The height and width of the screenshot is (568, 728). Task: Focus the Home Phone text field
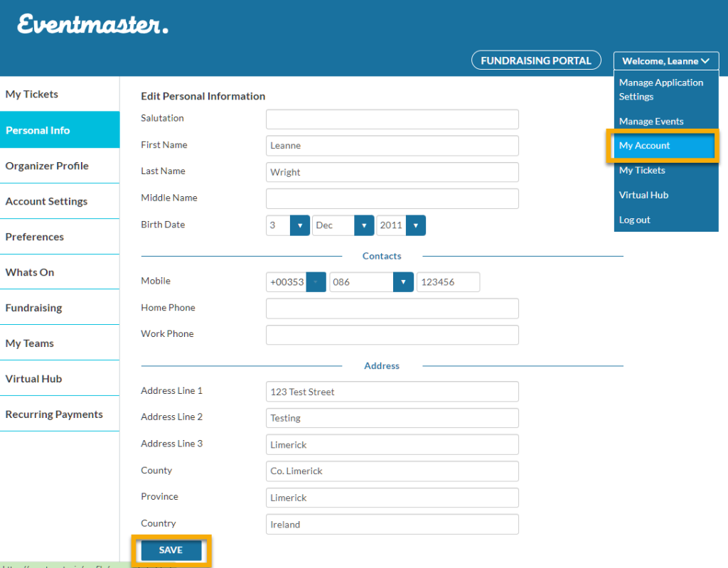click(392, 309)
